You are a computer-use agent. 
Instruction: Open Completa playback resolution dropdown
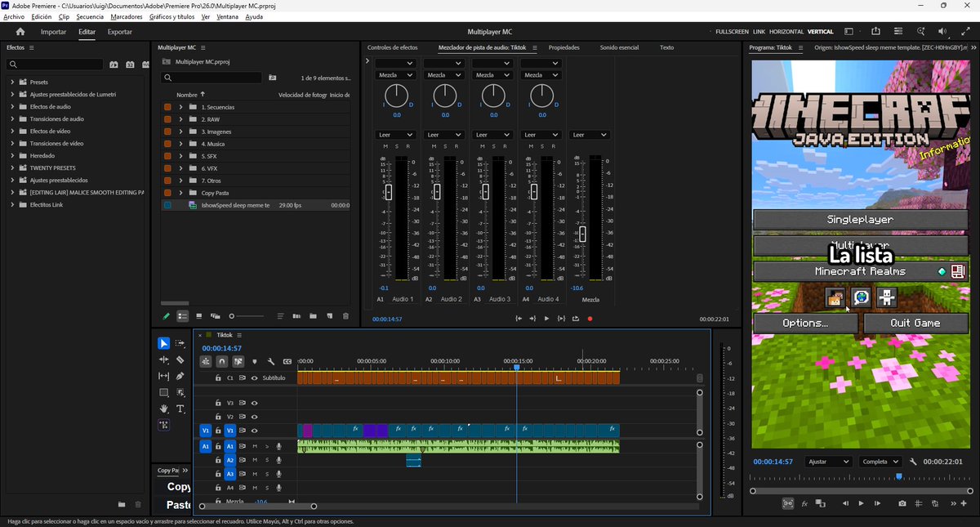(880, 462)
